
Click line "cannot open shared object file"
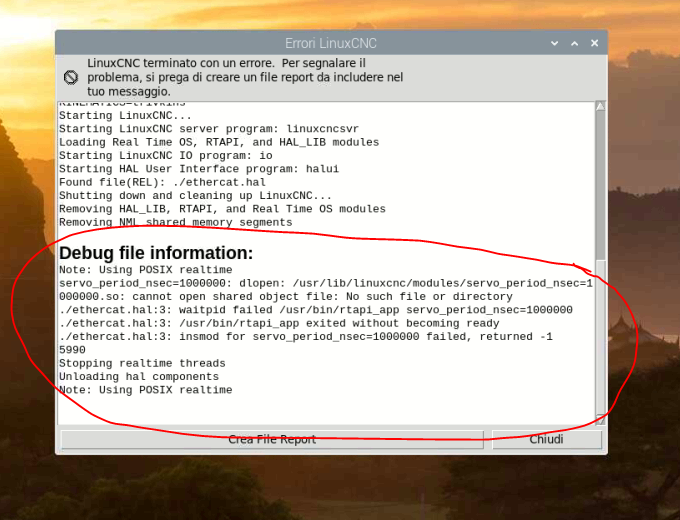(286, 297)
